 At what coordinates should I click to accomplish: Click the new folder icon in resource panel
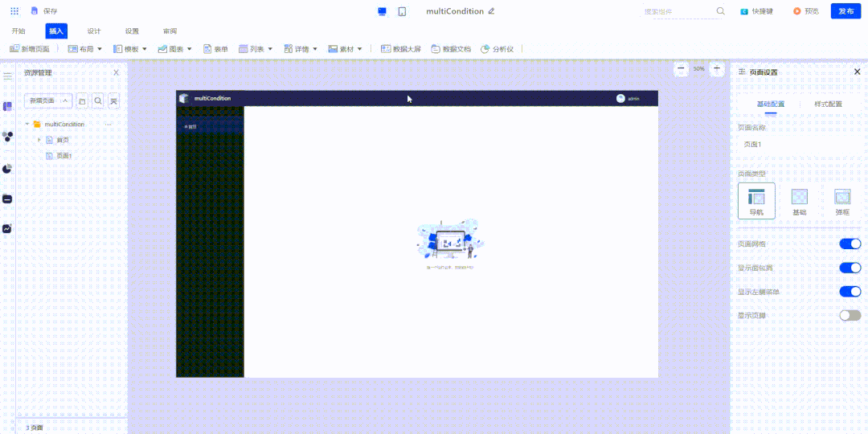82,100
